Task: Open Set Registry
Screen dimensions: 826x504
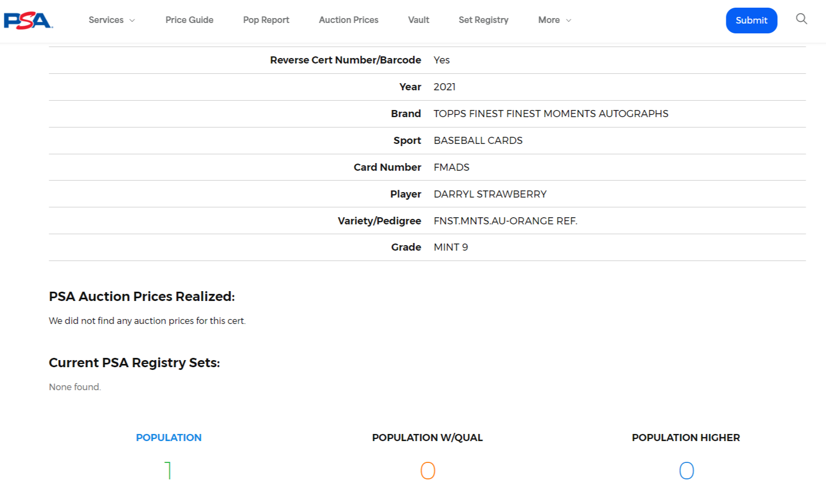Action: coord(483,20)
